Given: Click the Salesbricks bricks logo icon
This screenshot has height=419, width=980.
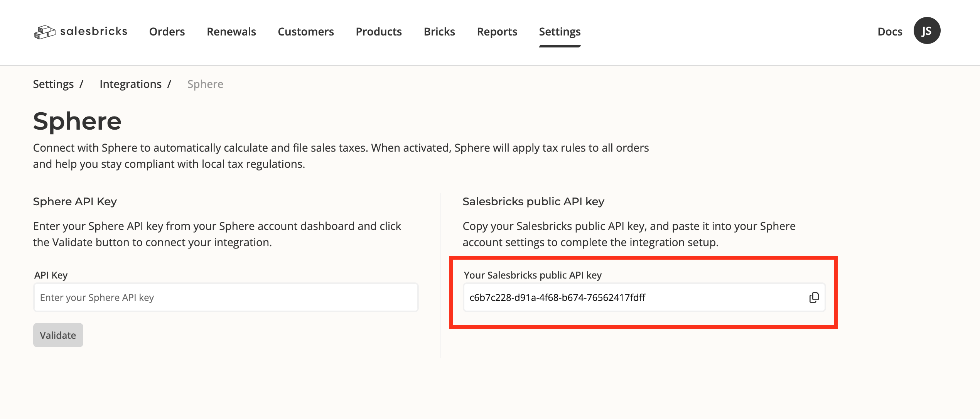Looking at the screenshot, I should tap(44, 32).
